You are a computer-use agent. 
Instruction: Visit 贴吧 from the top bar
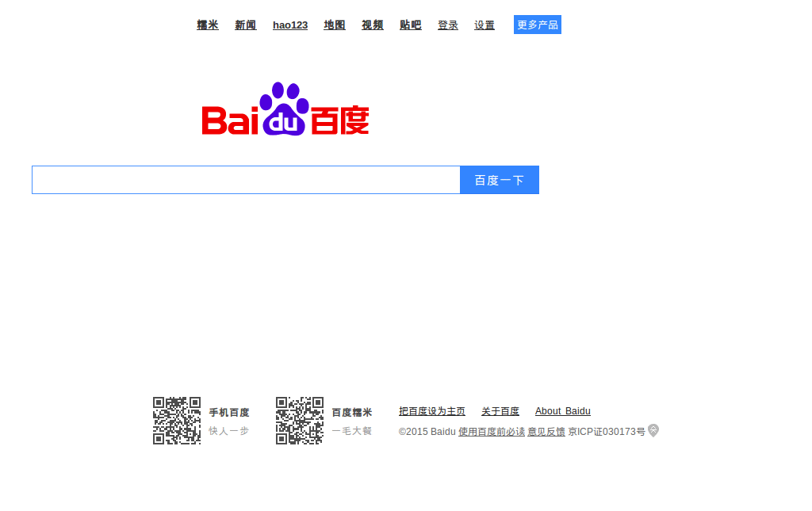pyautogui.click(x=411, y=25)
